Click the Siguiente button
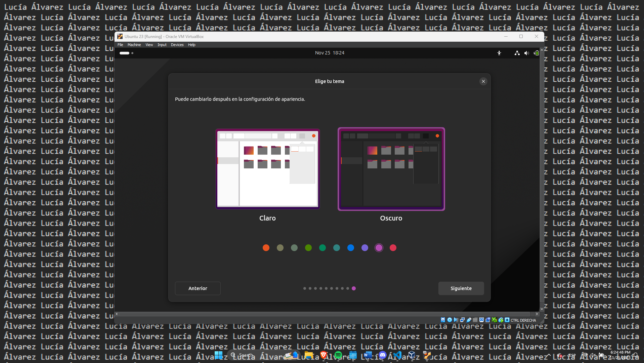Image resolution: width=644 pixels, height=363 pixels. click(x=461, y=288)
